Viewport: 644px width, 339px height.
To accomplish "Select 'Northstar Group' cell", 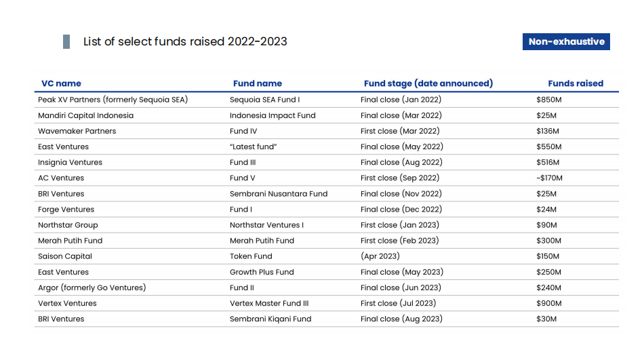I will coord(68,225).
